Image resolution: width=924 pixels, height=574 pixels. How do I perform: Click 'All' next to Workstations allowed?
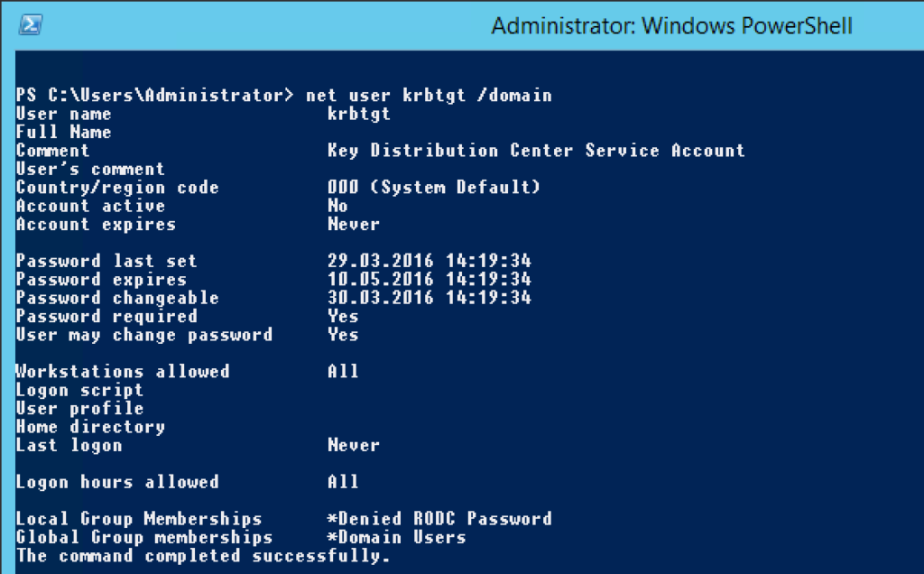click(x=343, y=371)
